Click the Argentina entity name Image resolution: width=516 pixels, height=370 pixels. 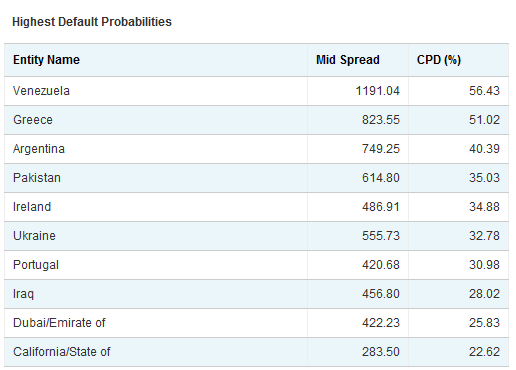coord(39,149)
